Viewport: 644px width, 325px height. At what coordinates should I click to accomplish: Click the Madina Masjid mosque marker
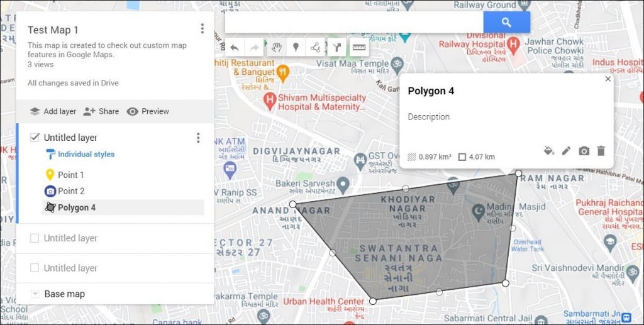click(x=479, y=212)
